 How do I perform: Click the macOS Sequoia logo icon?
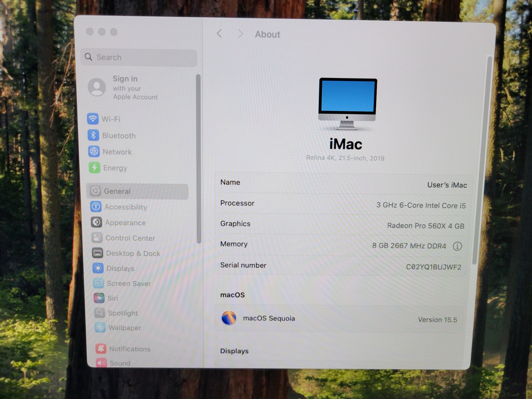[229, 318]
